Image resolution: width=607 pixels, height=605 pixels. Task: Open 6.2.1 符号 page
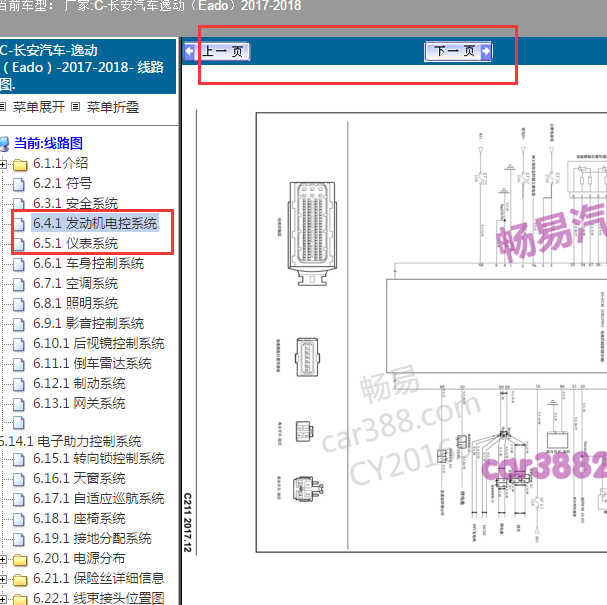62,183
